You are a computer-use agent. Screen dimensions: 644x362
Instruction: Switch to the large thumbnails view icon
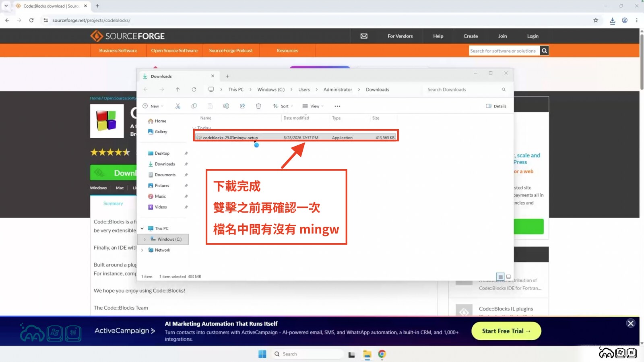508,277
